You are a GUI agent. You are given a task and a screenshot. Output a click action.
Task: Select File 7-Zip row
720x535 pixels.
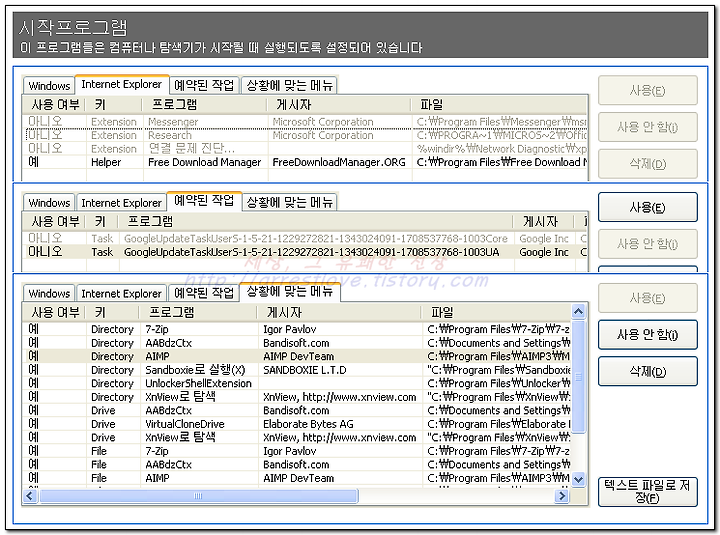pos(297,451)
